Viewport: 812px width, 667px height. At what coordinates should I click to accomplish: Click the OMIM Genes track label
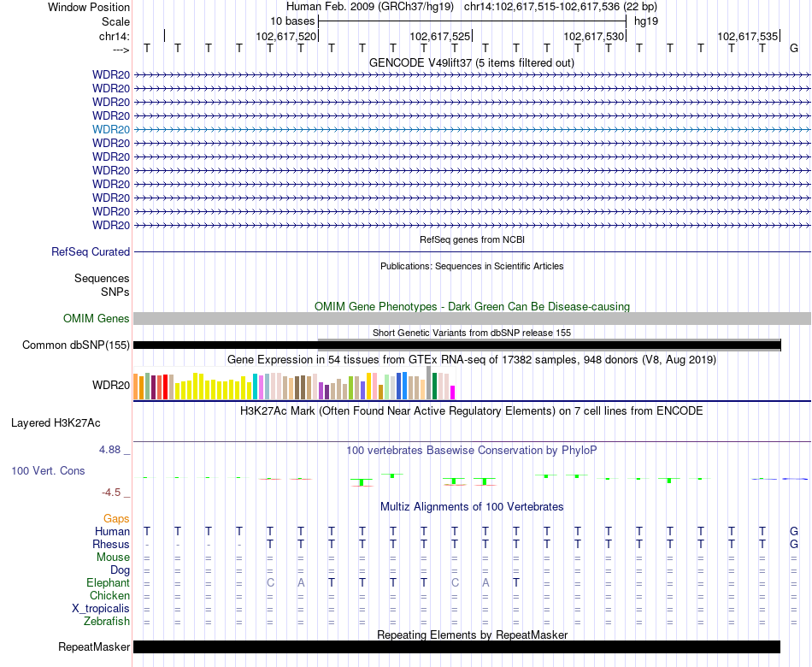pyautogui.click(x=96, y=318)
